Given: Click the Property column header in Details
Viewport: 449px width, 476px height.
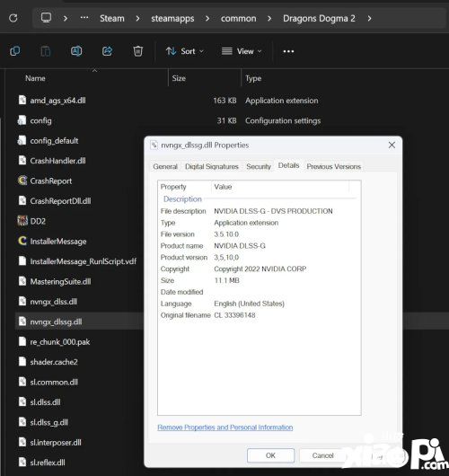Looking at the screenshot, I should tap(173, 187).
